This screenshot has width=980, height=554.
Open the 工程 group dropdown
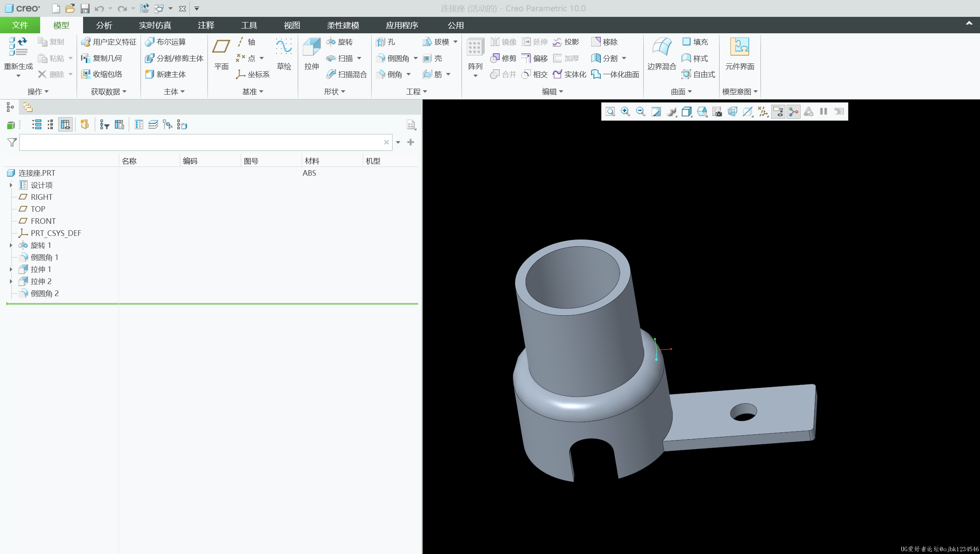click(417, 91)
